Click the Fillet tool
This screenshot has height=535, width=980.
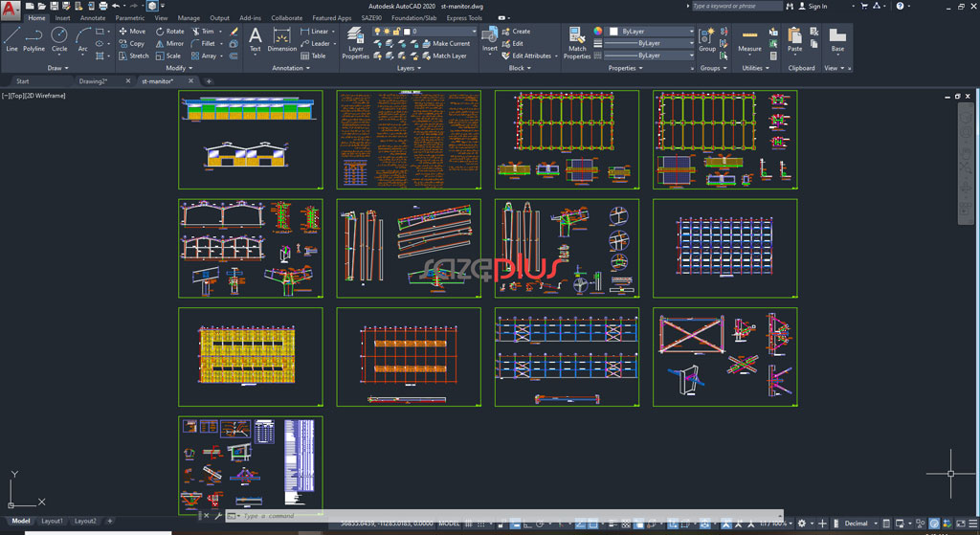tap(203, 44)
